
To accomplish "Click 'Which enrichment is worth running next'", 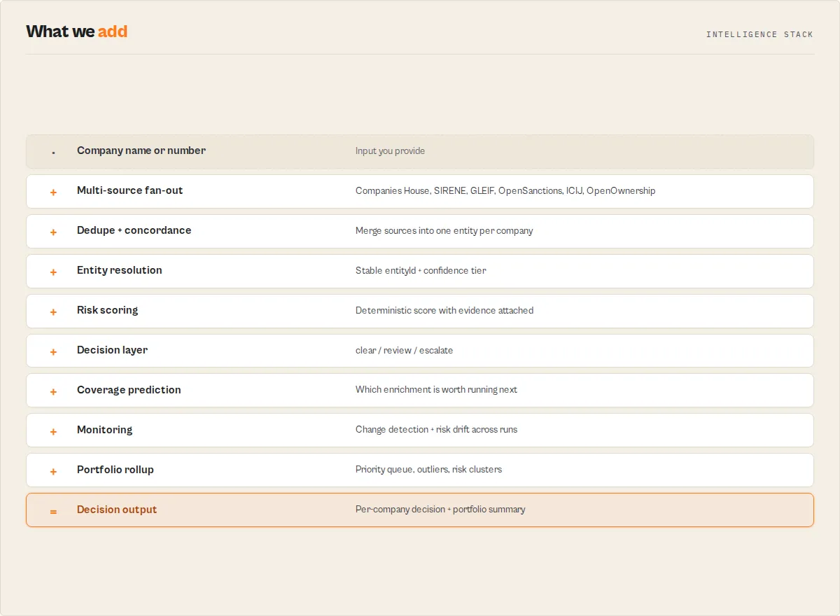I will point(436,390).
